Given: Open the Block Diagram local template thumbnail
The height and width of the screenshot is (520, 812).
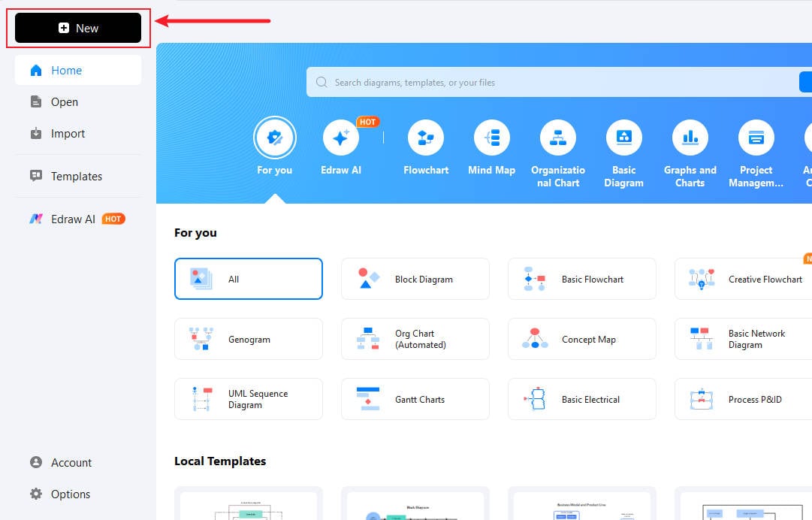Looking at the screenshot, I should point(415,503).
